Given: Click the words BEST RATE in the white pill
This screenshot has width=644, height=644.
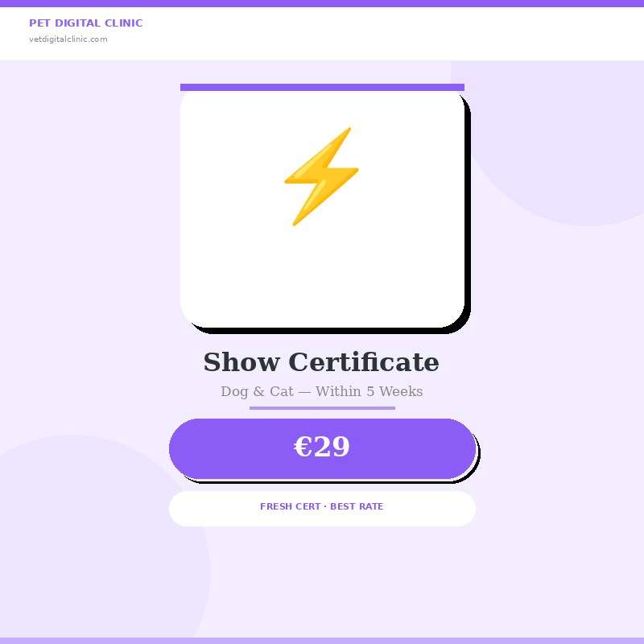Looking at the screenshot, I should 357,506.
